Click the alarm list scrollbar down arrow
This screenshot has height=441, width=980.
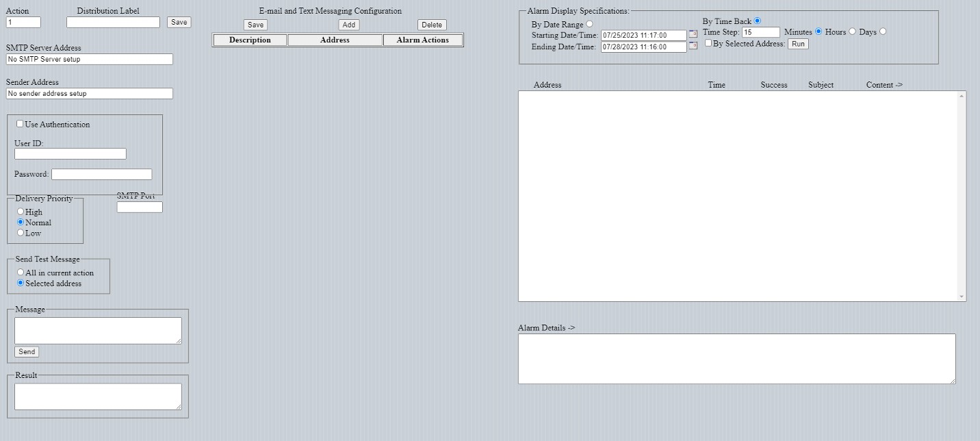[962, 296]
